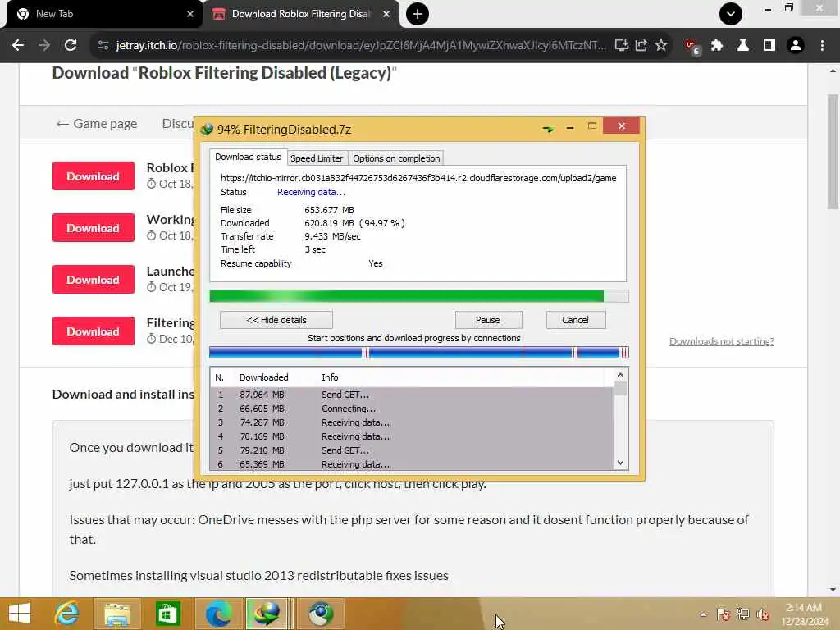Click Download button for Roblox file
The image size is (840, 630).
[x=94, y=176]
